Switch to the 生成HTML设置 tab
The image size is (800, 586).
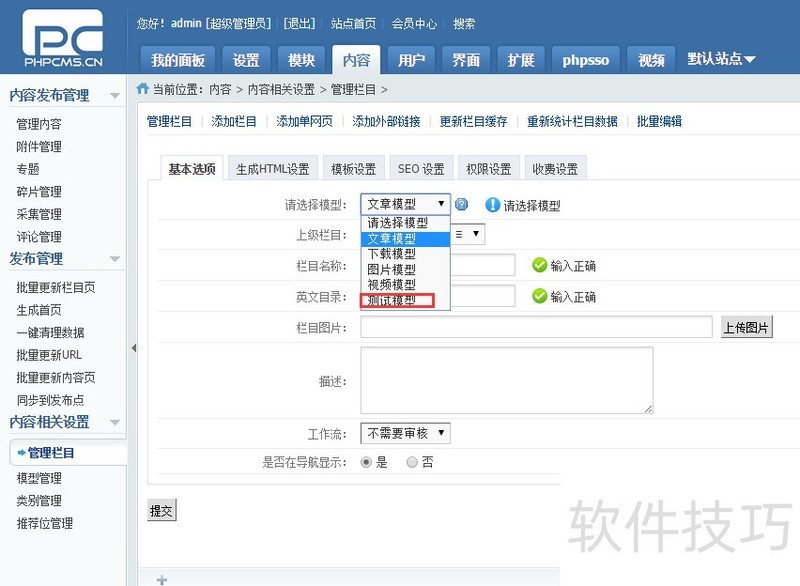click(273, 168)
